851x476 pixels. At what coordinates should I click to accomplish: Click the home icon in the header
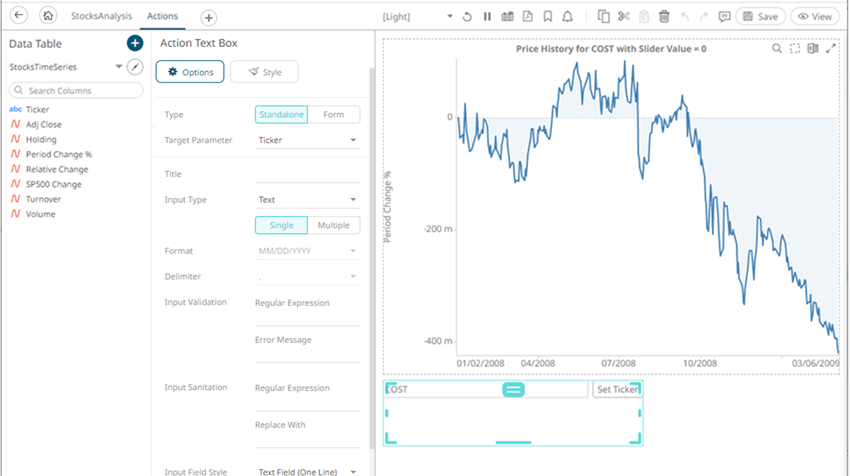(x=46, y=17)
